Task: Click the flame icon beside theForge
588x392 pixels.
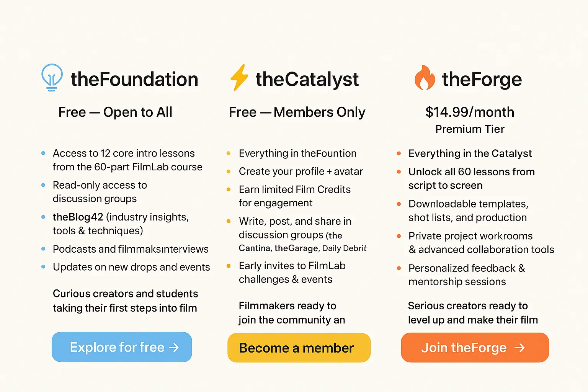Action: [425, 78]
